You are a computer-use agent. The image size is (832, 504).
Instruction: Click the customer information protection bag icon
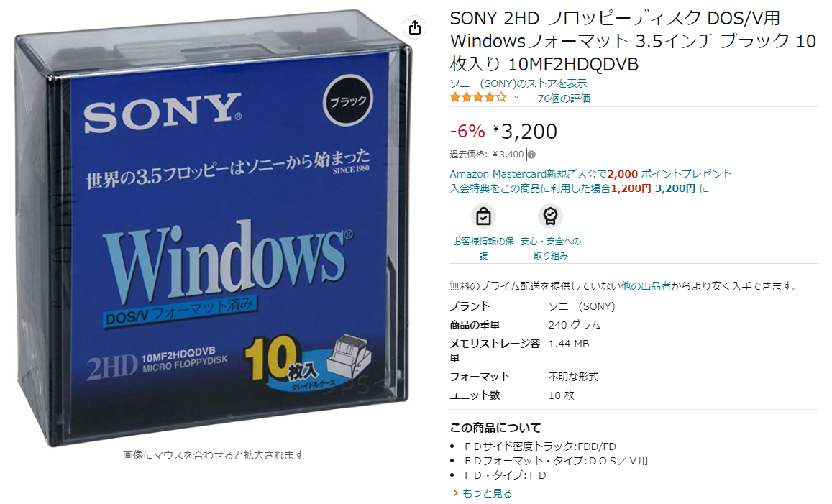[x=483, y=216]
